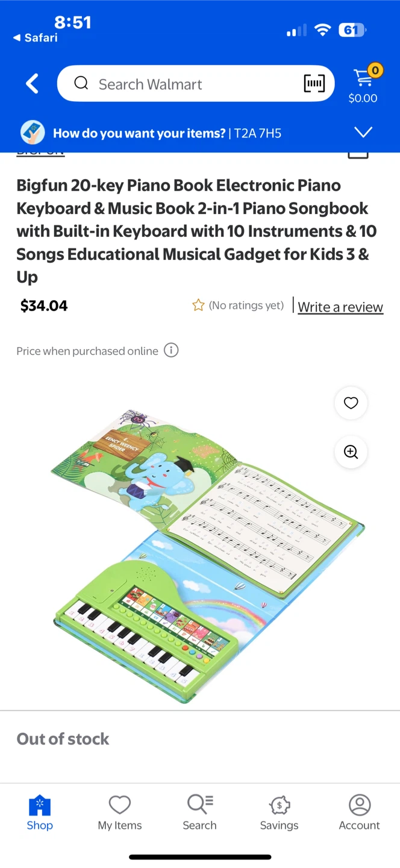Return to Safari from status bar

(x=36, y=37)
